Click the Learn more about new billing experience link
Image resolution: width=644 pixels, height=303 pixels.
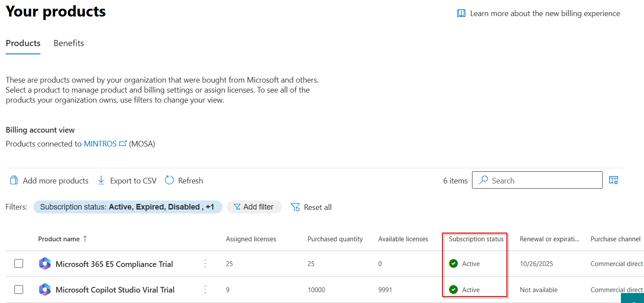click(x=544, y=13)
